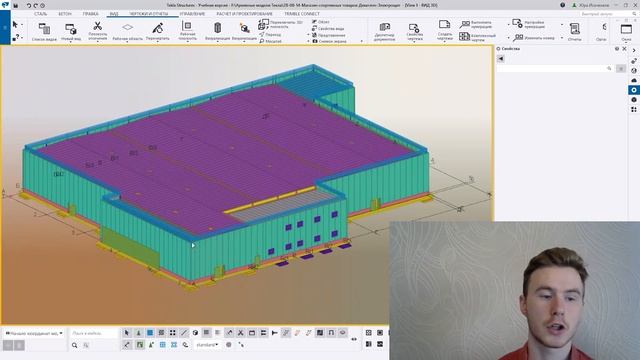640x360 pixels.
Task: Click the magnifier icon in bottom toolbar
Action: click(75, 345)
